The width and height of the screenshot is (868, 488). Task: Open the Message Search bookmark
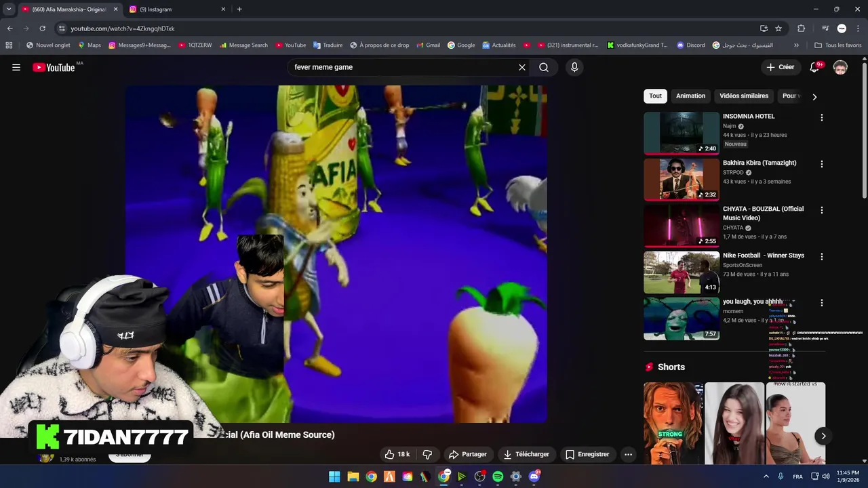[243, 45]
